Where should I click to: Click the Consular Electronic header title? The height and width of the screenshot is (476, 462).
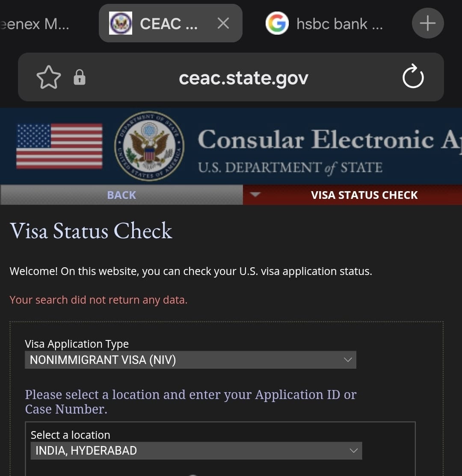click(x=330, y=139)
